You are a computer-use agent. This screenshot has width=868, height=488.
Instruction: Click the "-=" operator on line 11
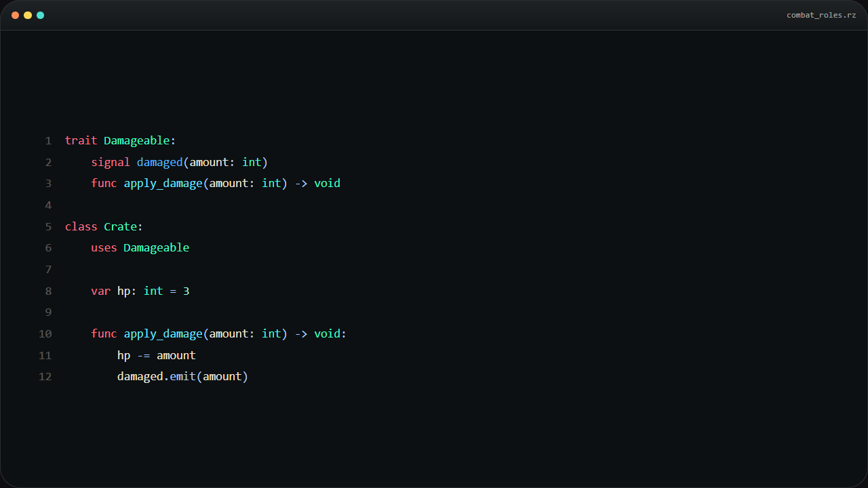(x=144, y=355)
